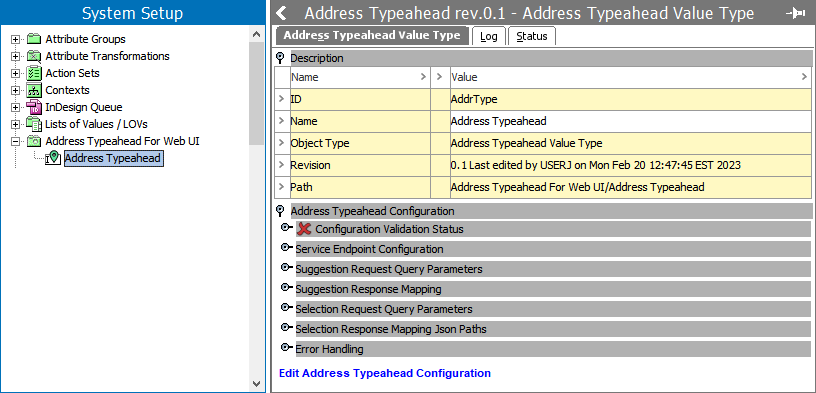Click the Name value field Address Typeahead
This screenshot has width=816, height=393.
(631, 121)
